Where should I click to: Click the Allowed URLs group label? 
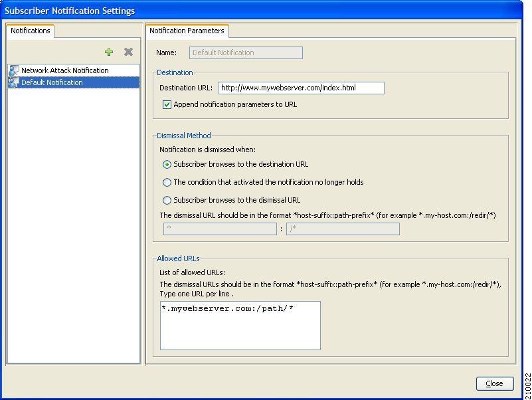178,258
